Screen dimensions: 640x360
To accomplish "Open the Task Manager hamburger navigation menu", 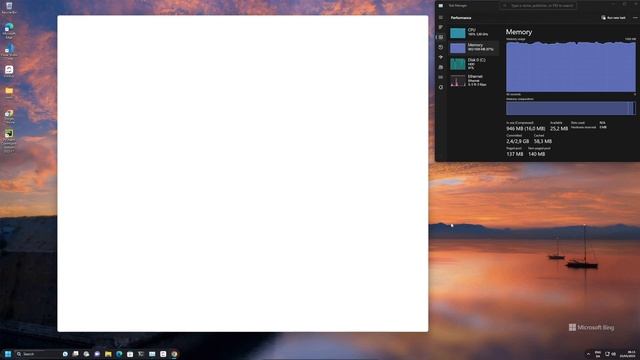I will click(x=441, y=18).
